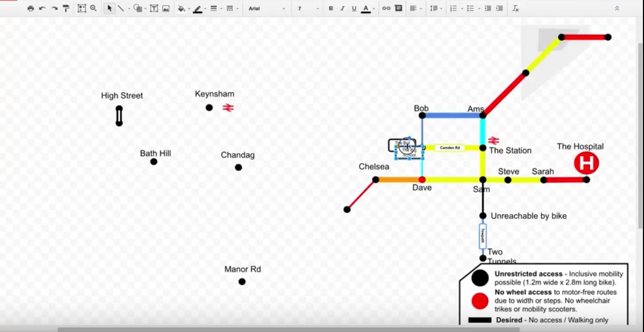Click the Print icon in toolbar
644x332 pixels.
point(31,9)
